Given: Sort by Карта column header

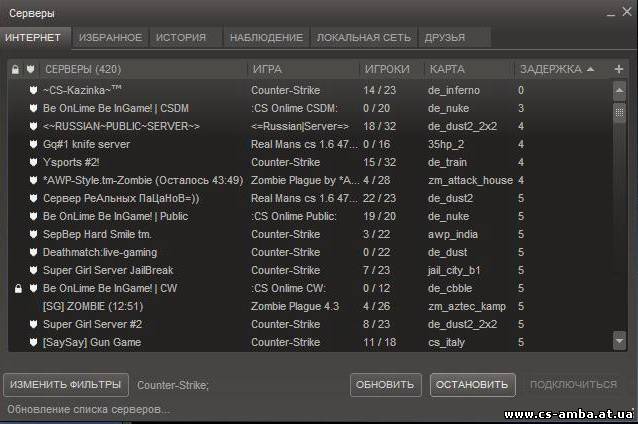Looking at the screenshot, I should pyautogui.click(x=470, y=69).
